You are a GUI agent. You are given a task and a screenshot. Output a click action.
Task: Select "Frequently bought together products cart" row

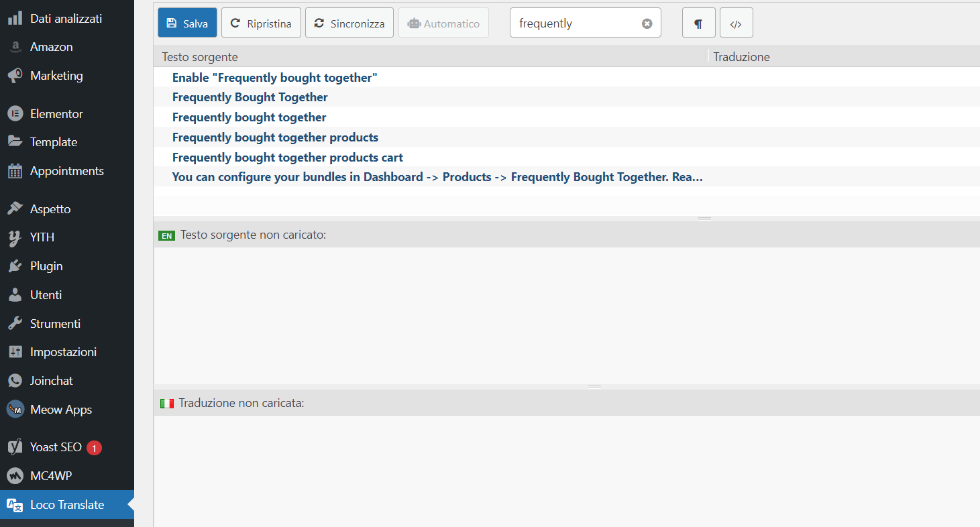287,158
